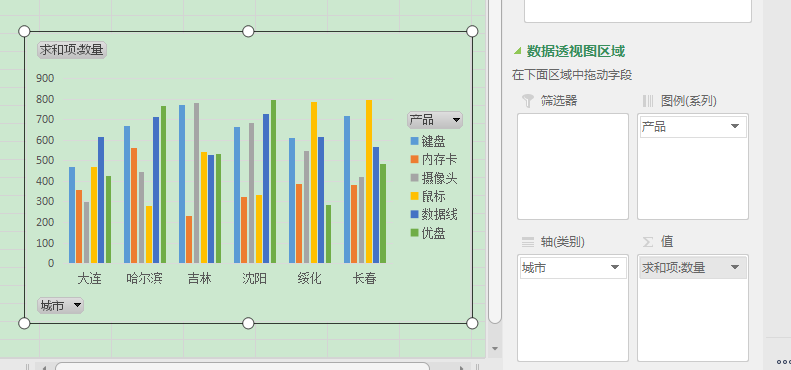Click the top-left chart resize handle
Image resolution: width=791 pixels, height=370 pixels.
click(24, 31)
